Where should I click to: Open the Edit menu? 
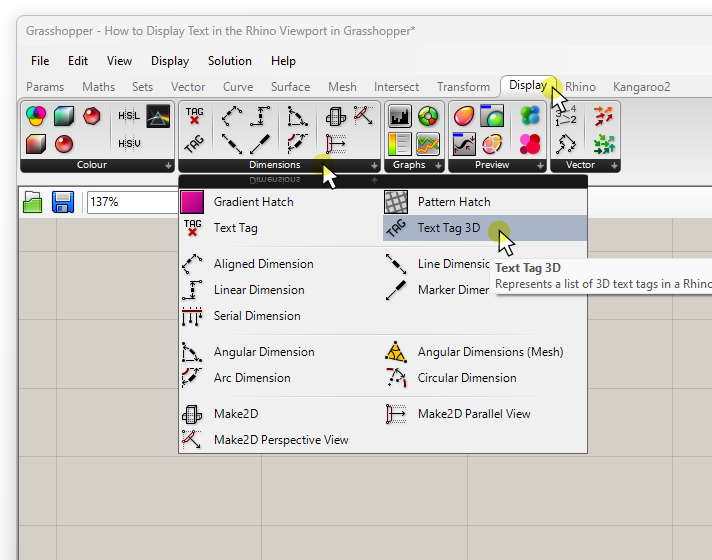pos(78,61)
